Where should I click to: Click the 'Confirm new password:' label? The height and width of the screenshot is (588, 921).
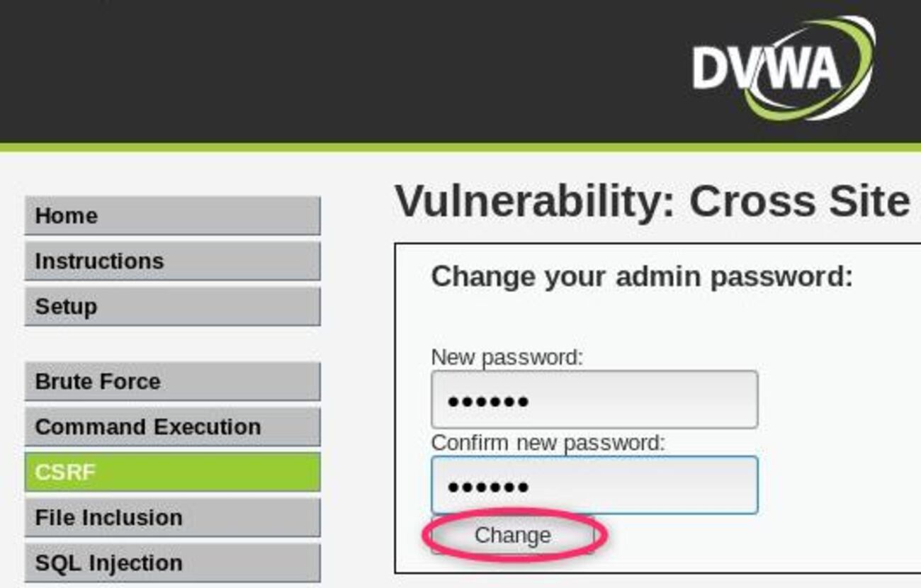(x=548, y=443)
